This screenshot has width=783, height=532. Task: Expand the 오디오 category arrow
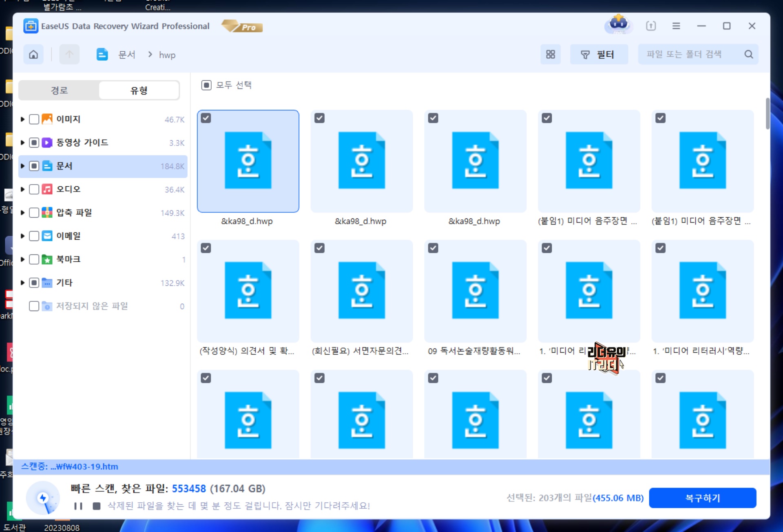[23, 189]
